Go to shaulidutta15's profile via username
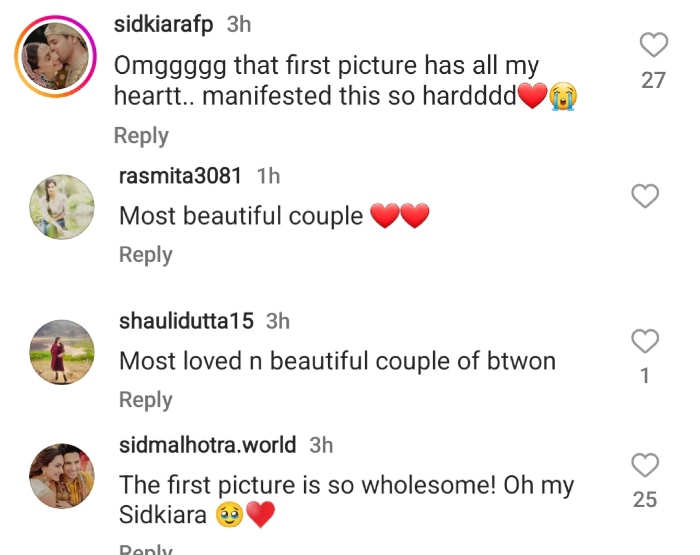 (187, 321)
